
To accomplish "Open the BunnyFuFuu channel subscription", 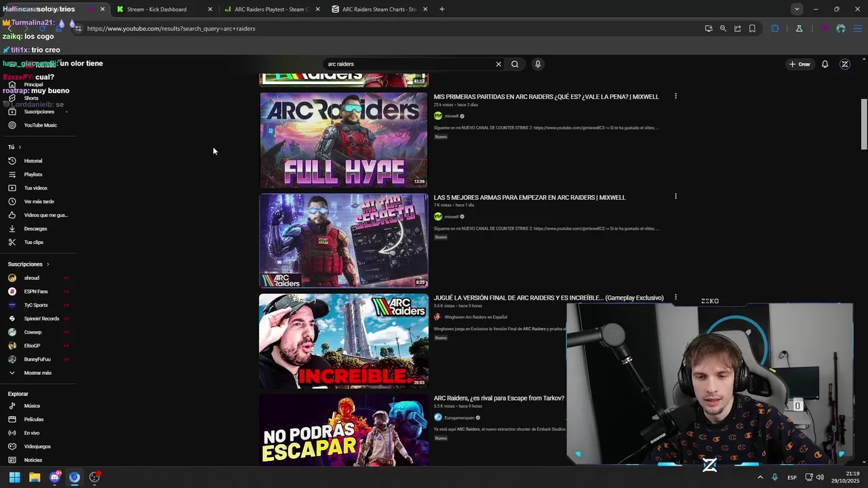I will point(37,359).
